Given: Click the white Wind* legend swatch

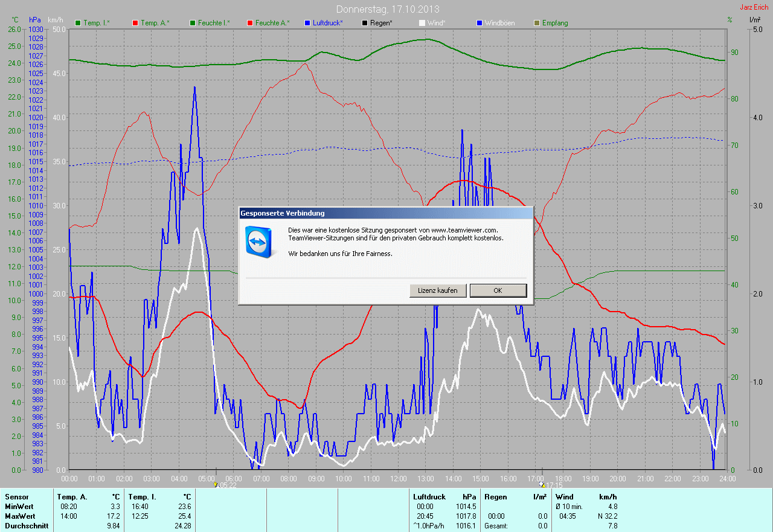Looking at the screenshot, I should pyautogui.click(x=422, y=23).
